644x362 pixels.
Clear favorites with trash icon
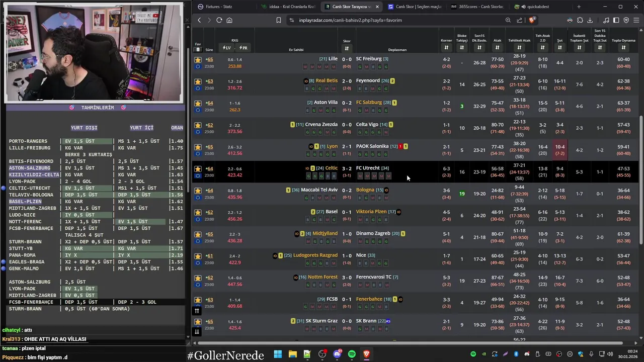[198, 49]
